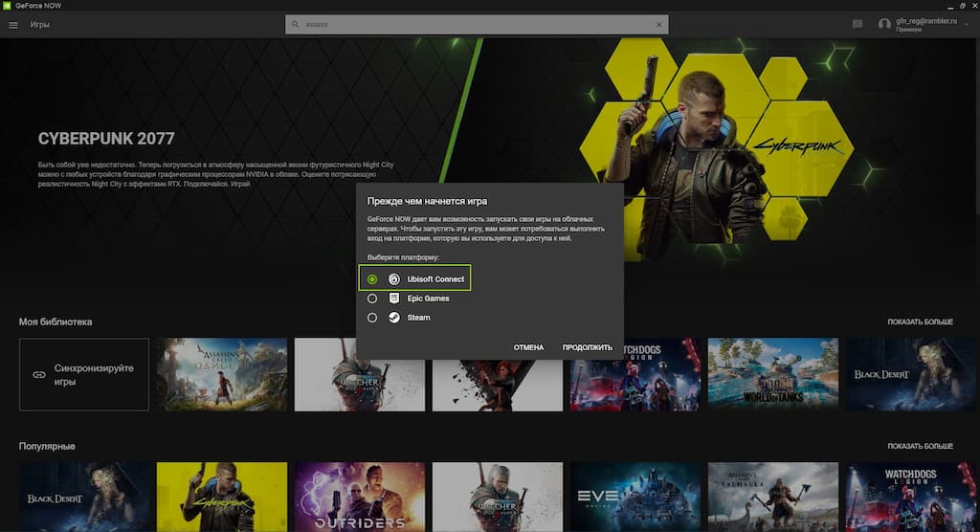Click into the search input field
Image resolution: width=980 pixels, height=532 pixels.
[x=479, y=24]
